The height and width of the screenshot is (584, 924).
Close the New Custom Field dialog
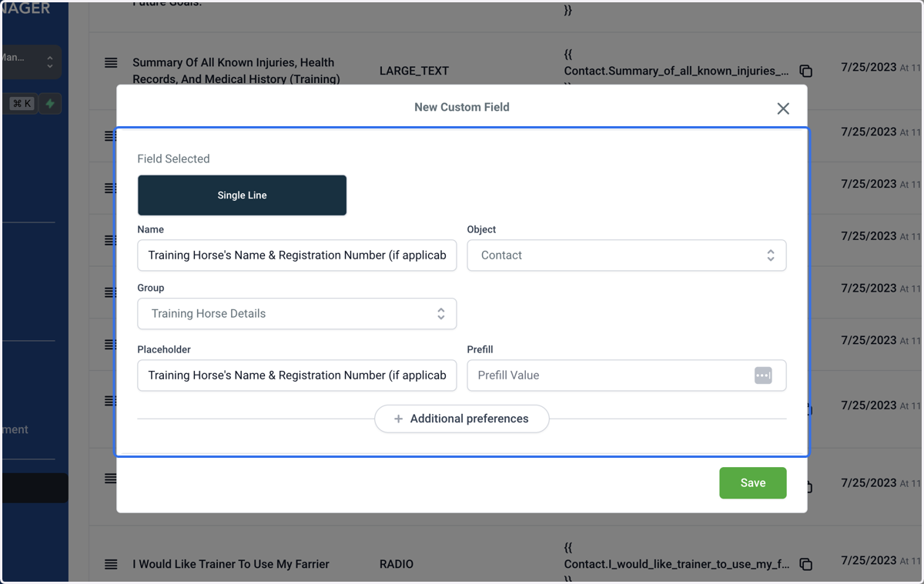click(783, 108)
